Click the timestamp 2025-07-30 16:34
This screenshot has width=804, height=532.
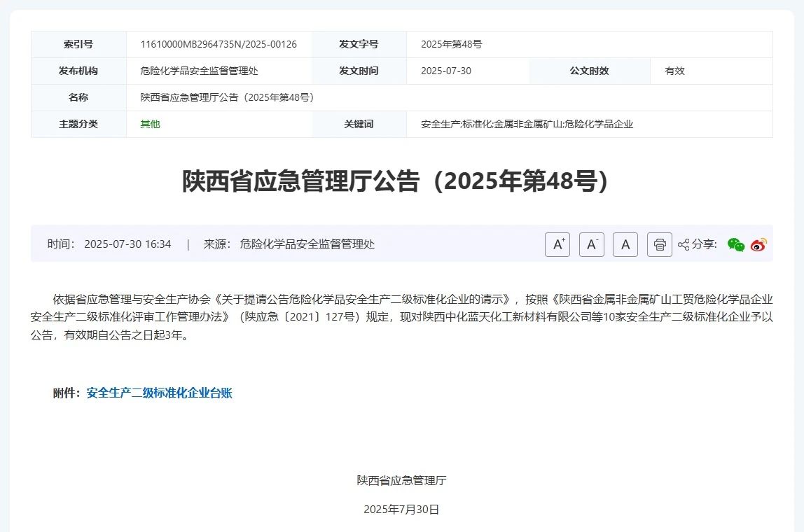127,244
